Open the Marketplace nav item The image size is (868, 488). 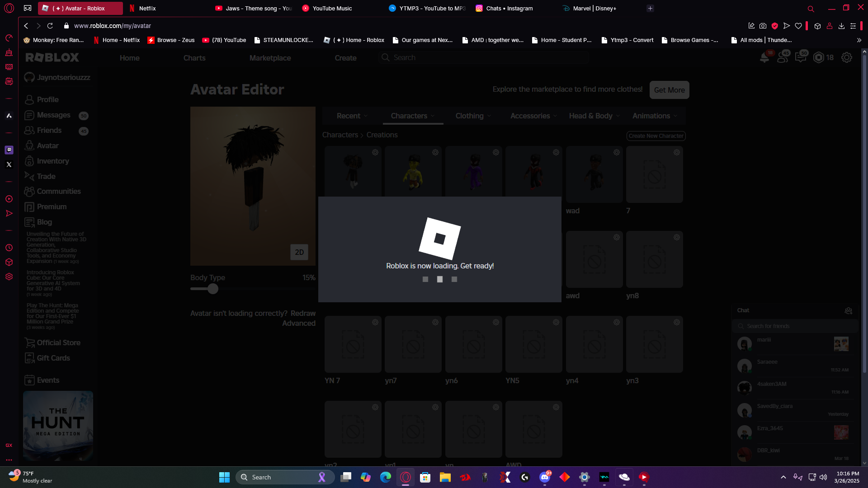(270, 58)
